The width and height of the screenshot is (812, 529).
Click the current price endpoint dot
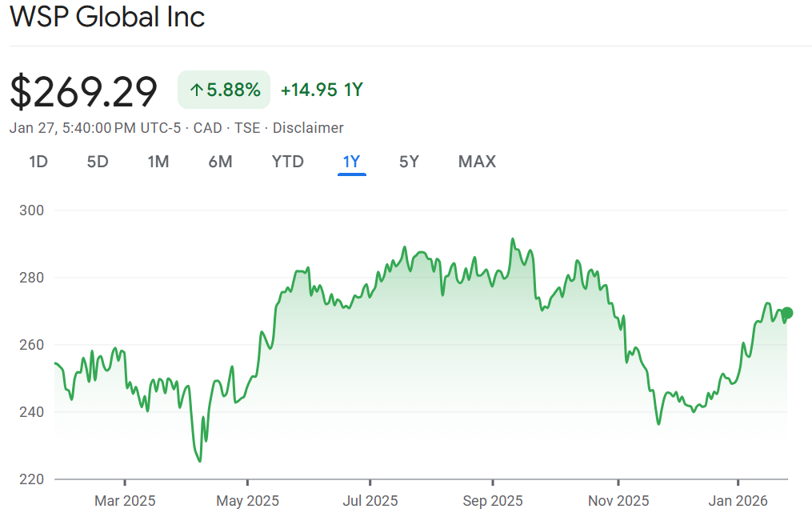coord(787,313)
